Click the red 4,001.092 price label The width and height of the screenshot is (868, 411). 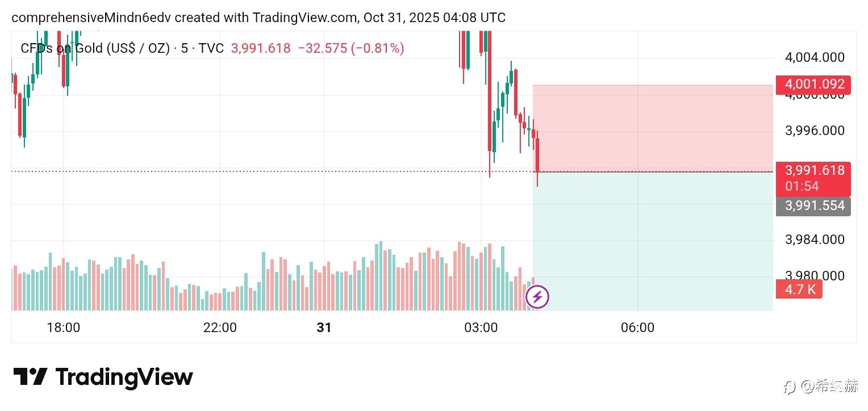point(813,85)
